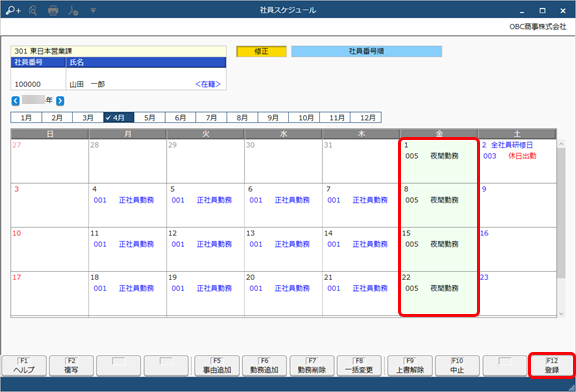Click the F7 勤務削除 button
Screen dimensions: 576x392
click(312, 366)
